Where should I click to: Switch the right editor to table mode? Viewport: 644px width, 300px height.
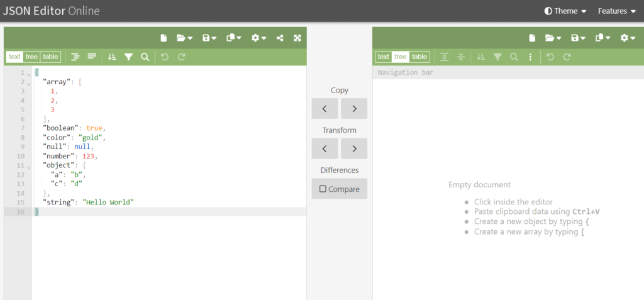pos(419,57)
